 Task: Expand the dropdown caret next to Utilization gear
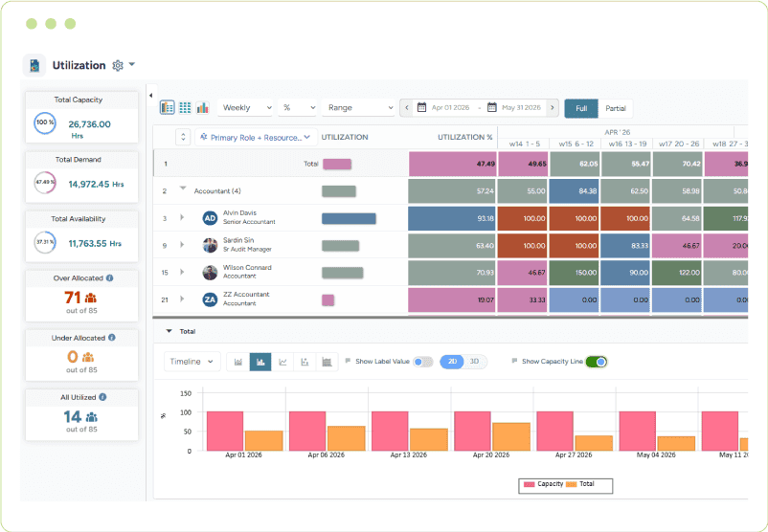(x=132, y=65)
